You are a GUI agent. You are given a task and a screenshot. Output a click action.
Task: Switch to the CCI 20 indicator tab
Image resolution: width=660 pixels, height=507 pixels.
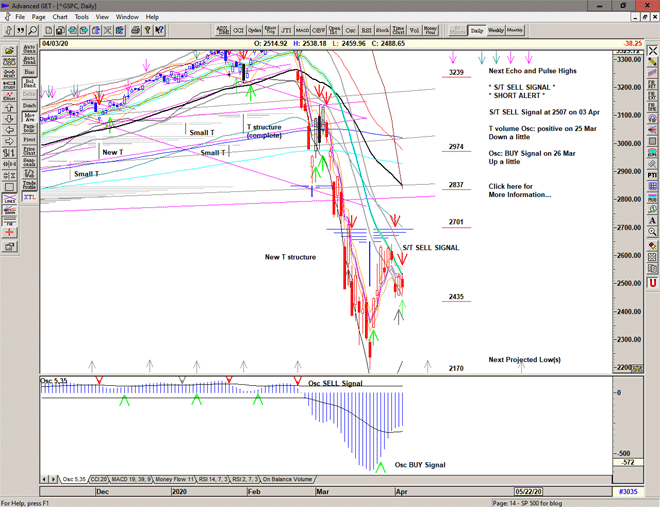pos(99,479)
